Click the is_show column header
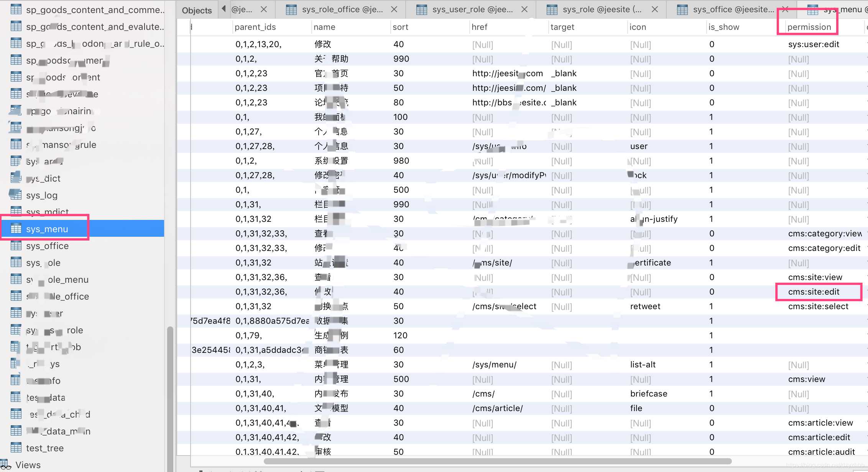 745,27
